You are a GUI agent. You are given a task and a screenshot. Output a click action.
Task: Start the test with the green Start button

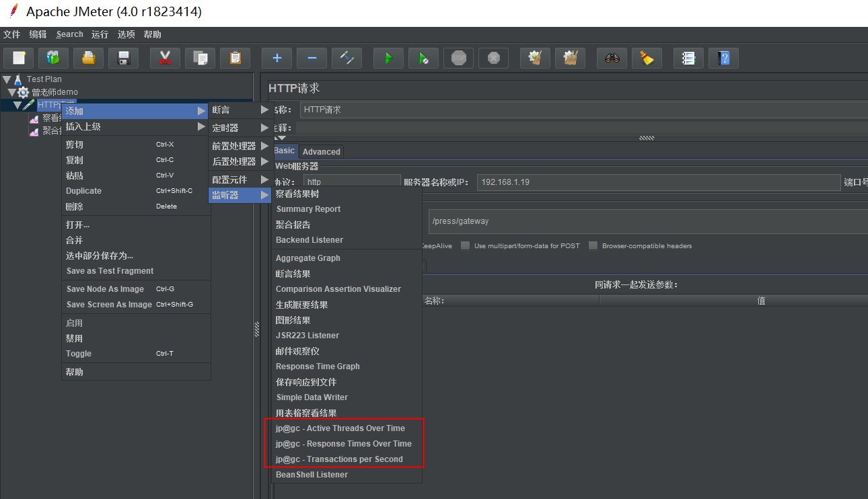pos(388,58)
